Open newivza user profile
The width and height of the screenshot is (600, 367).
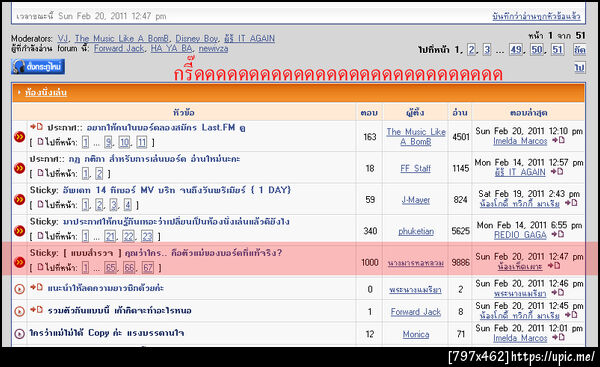tap(213, 49)
